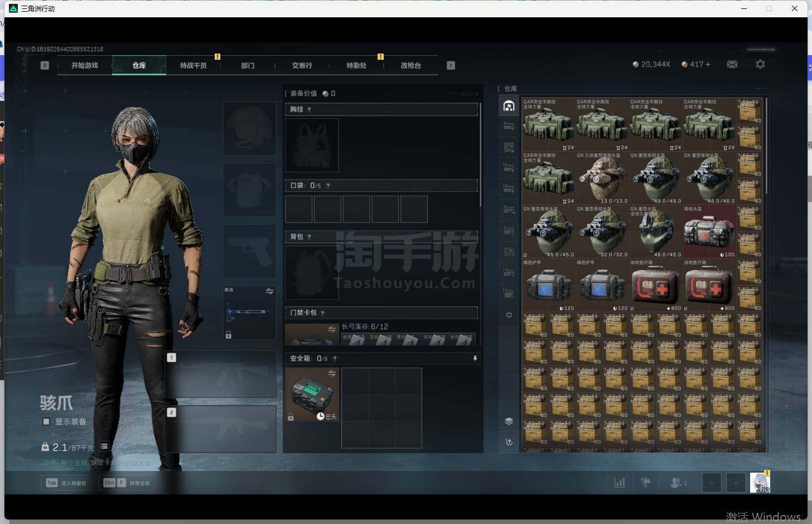Screen dimensions: 812x524
Task: Click the stacked-layers icon in stash sidebar
Action: click(509, 421)
